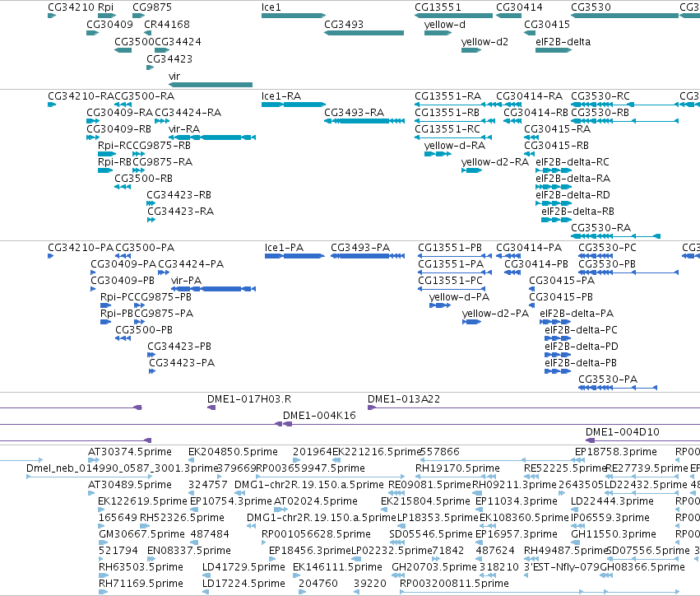700x596 pixels.
Task: Select the GH20703.5prime EST label
Action: click(434, 567)
